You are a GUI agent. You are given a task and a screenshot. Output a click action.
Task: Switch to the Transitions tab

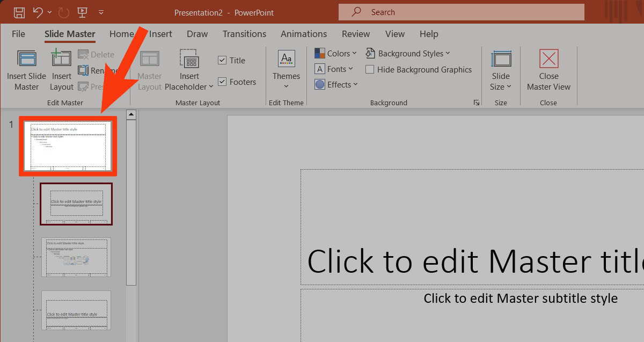(244, 34)
